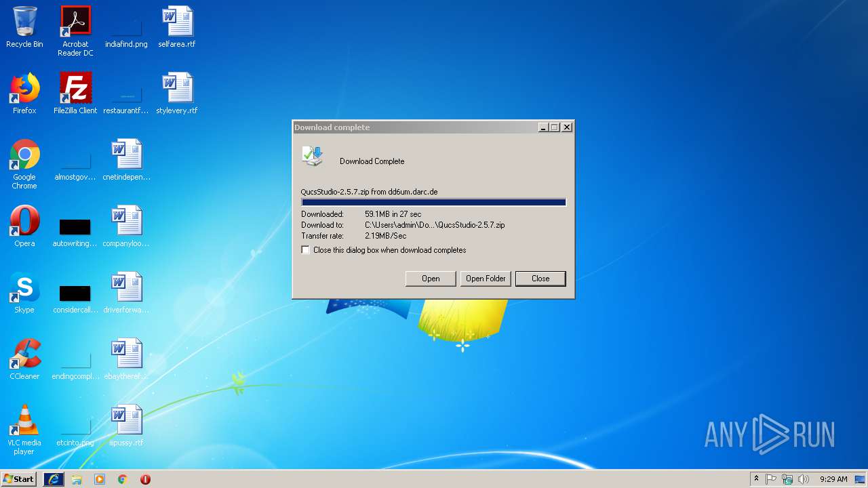Open the Start menu

click(x=19, y=479)
